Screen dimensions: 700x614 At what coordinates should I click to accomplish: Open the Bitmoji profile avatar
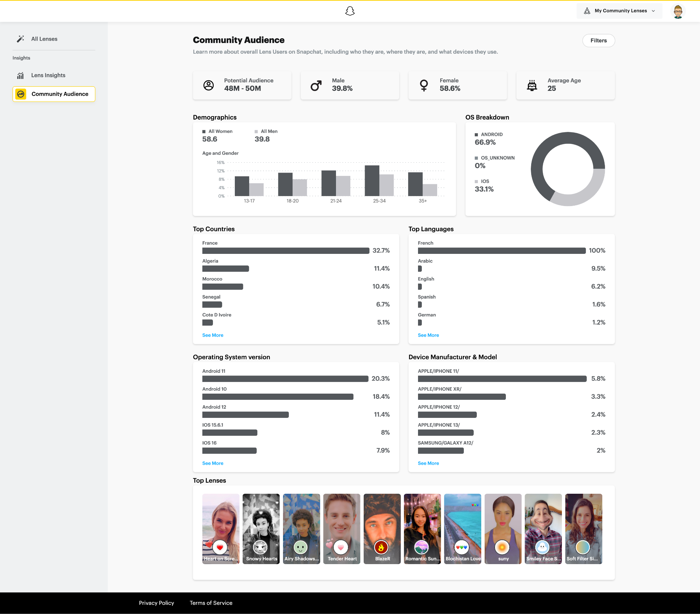point(677,11)
